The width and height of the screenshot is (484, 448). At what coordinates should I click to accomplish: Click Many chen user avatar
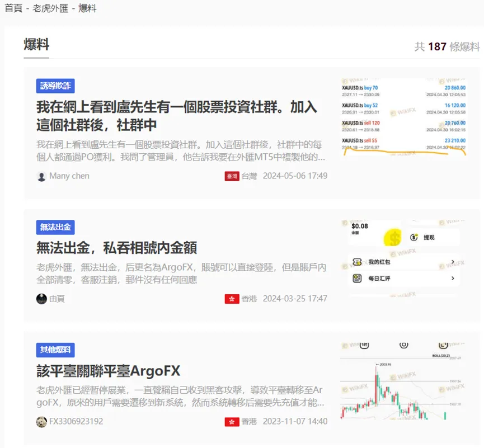(x=41, y=177)
